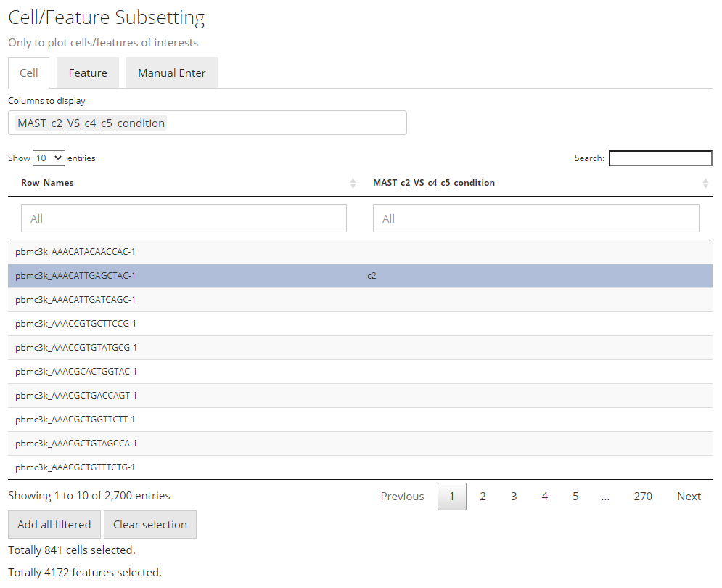Click Add all filtered button
This screenshot has height=588, width=722.
[x=54, y=525]
